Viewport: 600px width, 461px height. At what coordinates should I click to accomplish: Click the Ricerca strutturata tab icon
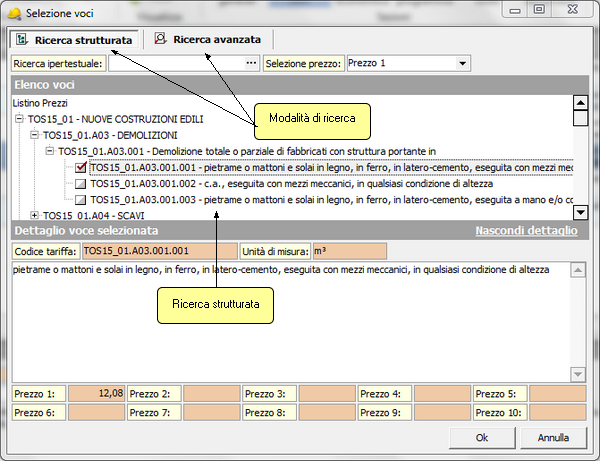coord(21,40)
